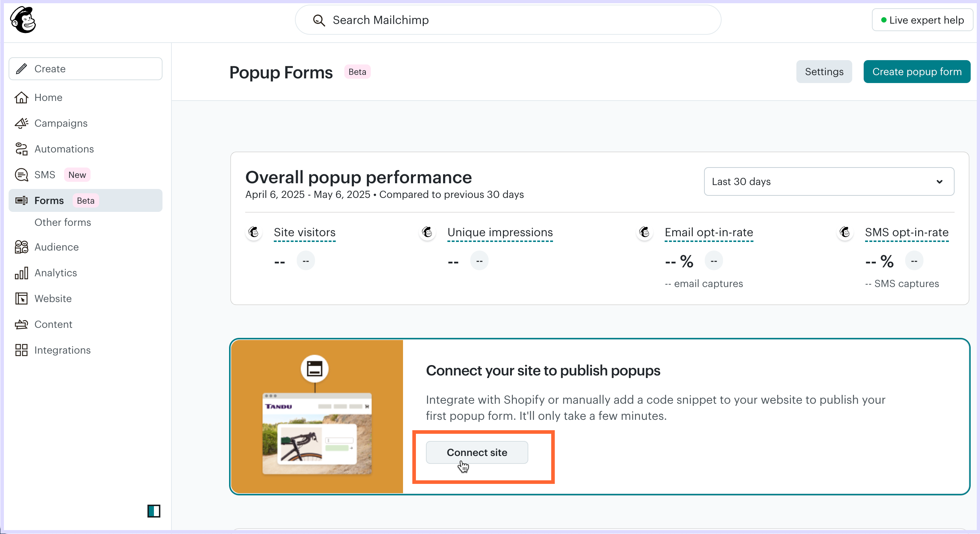Click the Email opt-in-rate change indicator pill
This screenshot has height=534, width=980.
[714, 261]
